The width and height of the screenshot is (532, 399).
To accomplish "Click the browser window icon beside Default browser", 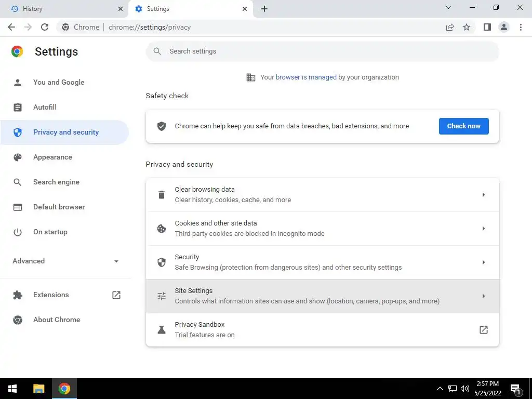I will click(x=18, y=207).
